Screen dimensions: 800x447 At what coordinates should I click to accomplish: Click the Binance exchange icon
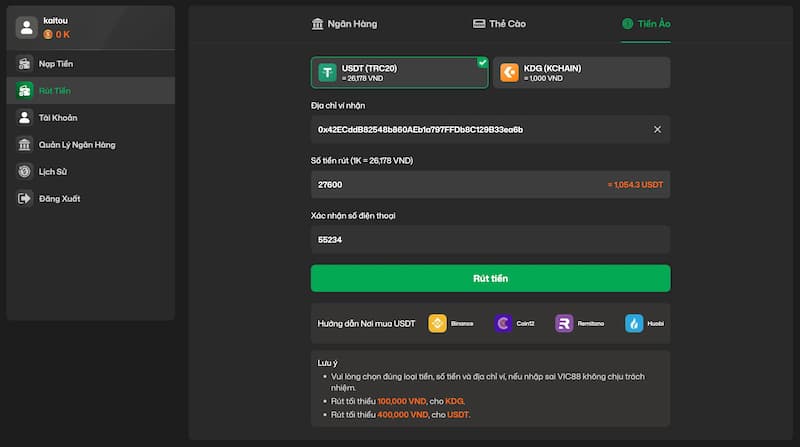[437, 323]
